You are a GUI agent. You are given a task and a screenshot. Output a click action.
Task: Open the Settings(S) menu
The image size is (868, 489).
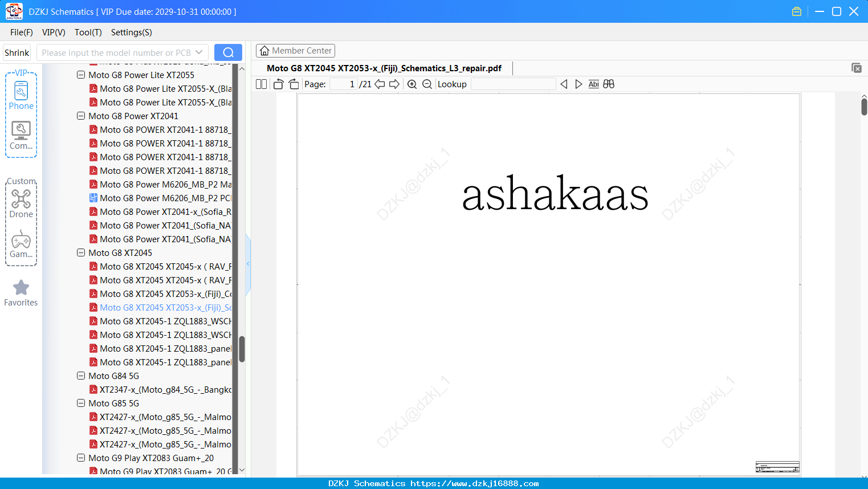click(132, 32)
